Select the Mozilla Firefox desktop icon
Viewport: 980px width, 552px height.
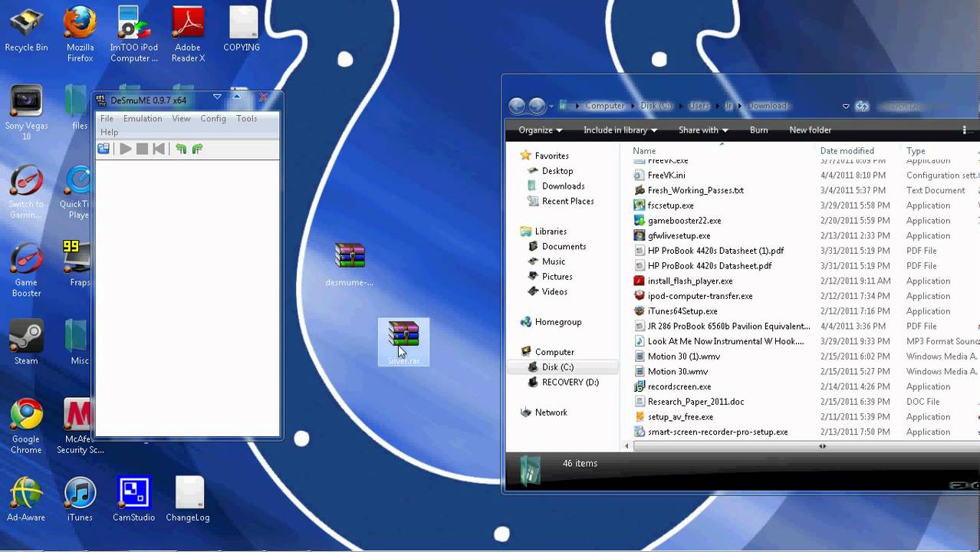pos(80,35)
